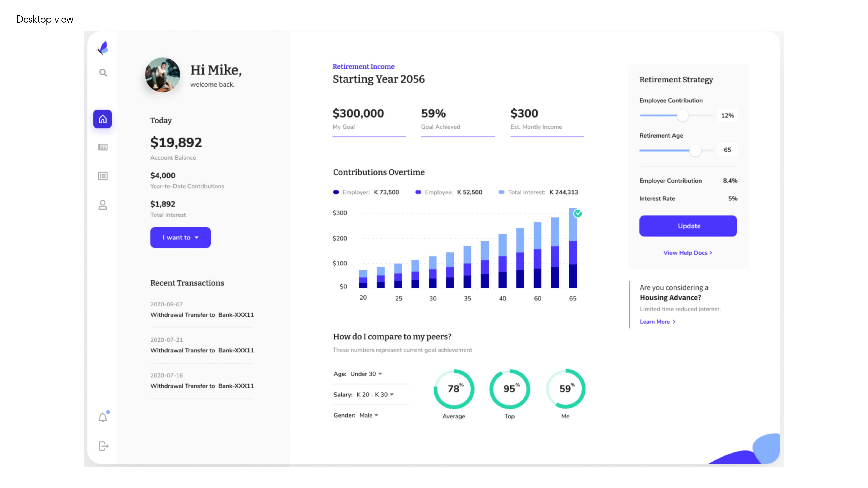Click the Update button

(688, 226)
